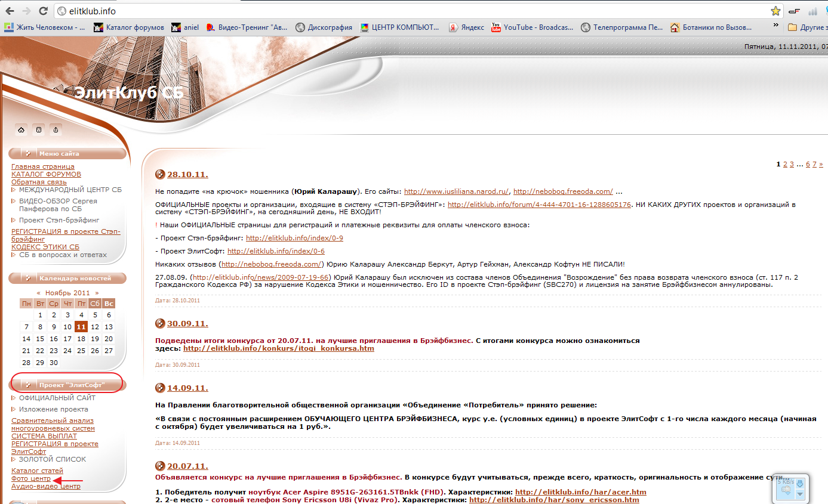Open СИСТЕМА ВЫПЛАТ link
The height and width of the screenshot is (504, 828).
44,436
